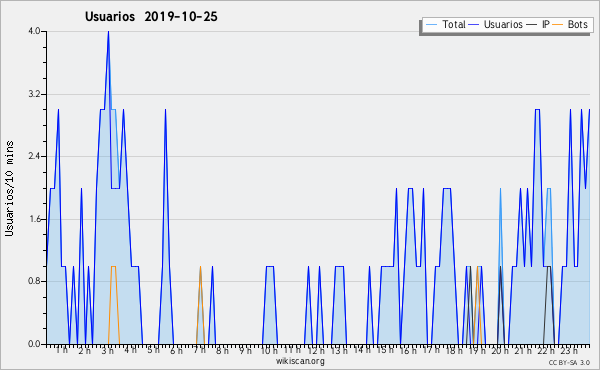This screenshot has width=600, height=370.
Task: Click the 18 h x-axis label
Action: (x=454, y=350)
